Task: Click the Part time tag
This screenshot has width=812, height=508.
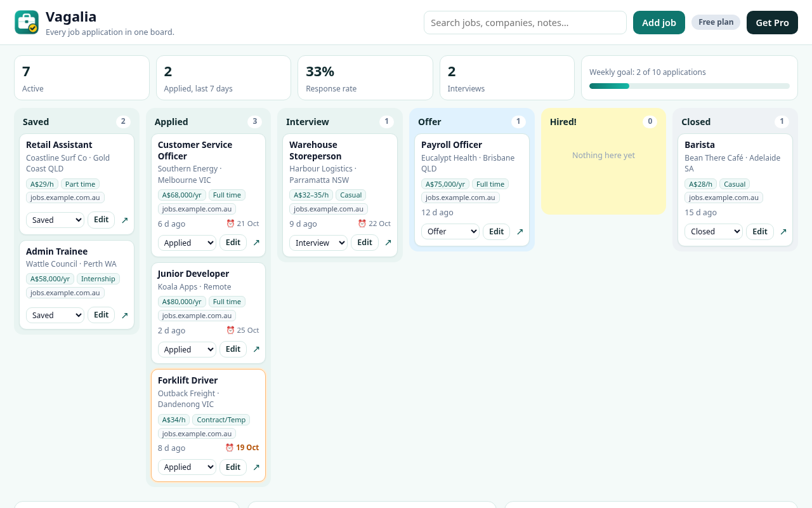Action: click(81, 184)
